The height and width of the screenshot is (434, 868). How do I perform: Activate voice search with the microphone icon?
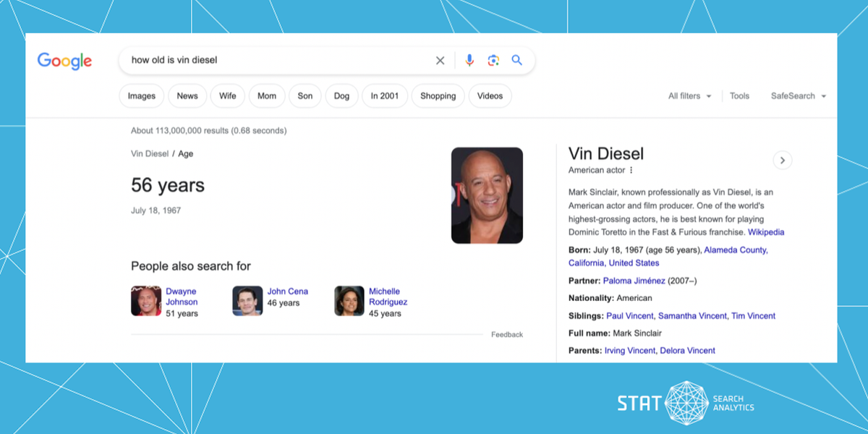tap(469, 60)
